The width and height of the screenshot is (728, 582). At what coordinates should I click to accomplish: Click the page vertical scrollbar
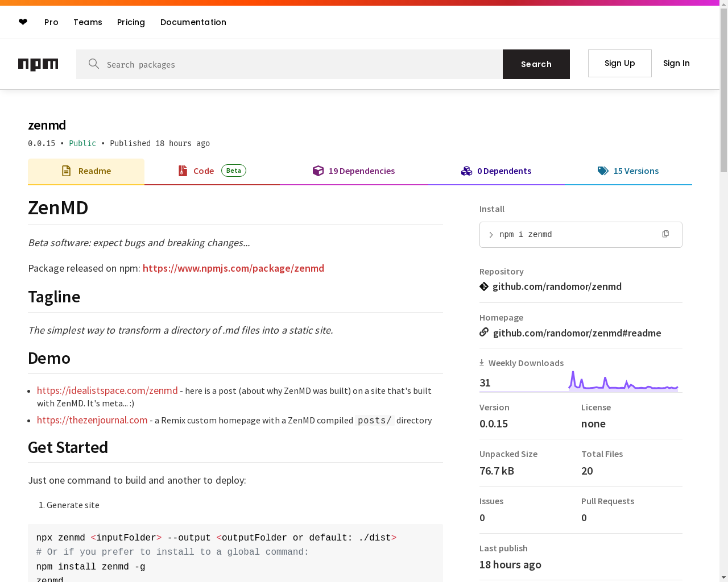point(723,91)
